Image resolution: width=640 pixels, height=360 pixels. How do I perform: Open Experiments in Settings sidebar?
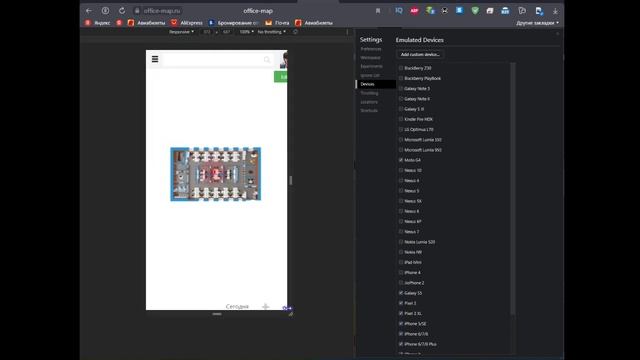[371, 66]
